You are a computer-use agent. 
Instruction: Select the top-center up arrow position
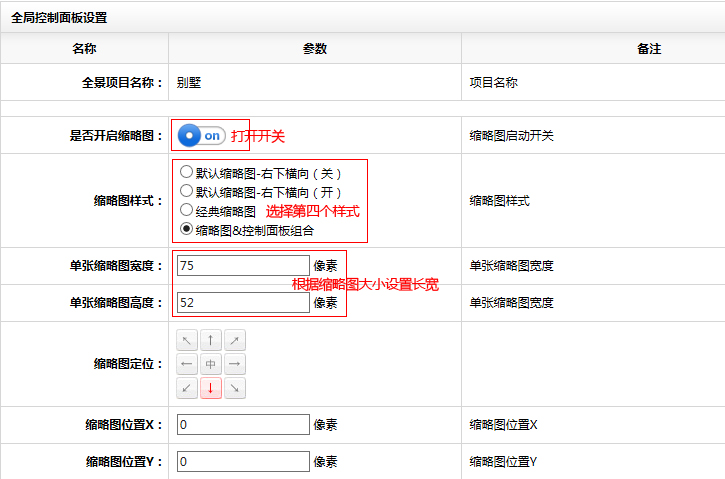210,340
